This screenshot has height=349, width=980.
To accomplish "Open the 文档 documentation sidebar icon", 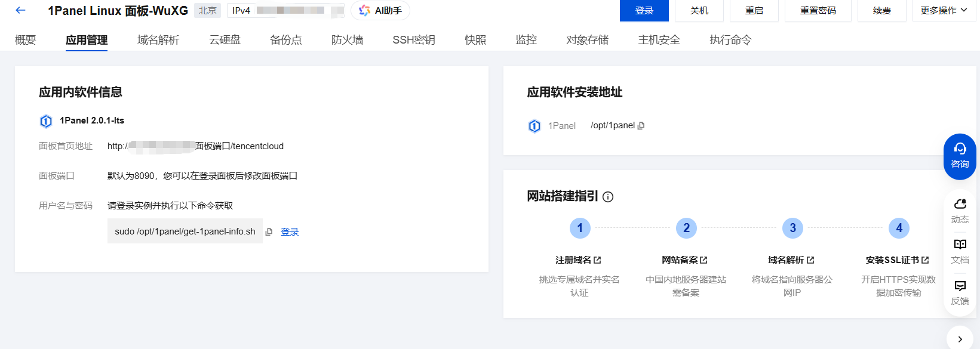I will [x=960, y=251].
